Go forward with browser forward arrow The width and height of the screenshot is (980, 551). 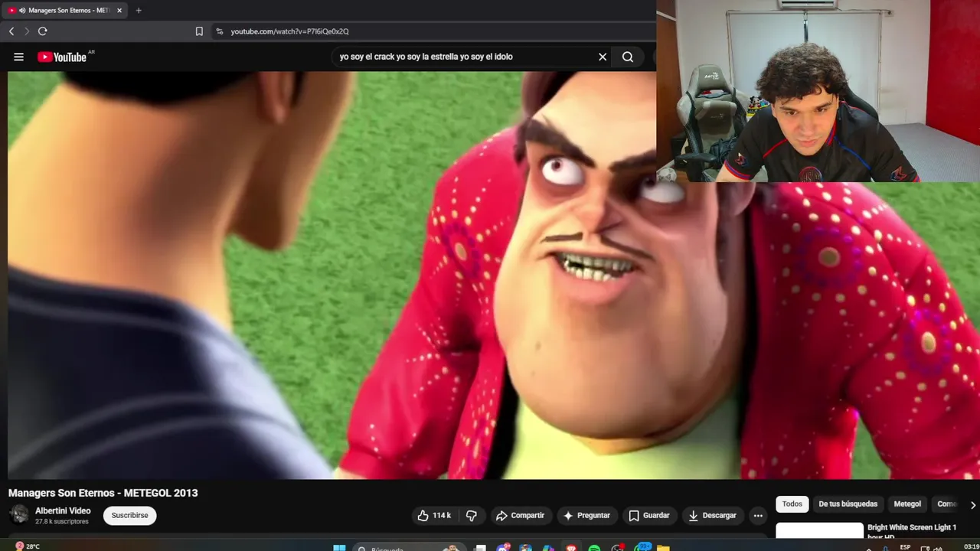[27, 31]
